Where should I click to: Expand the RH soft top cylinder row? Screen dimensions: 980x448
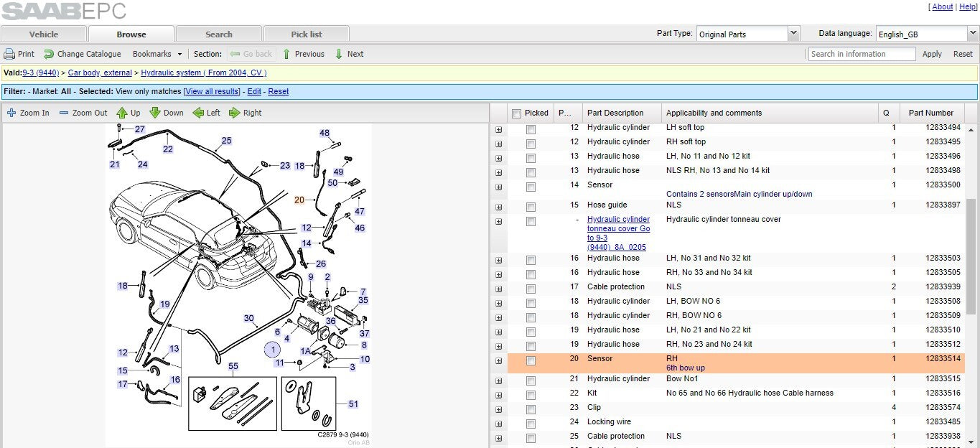(499, 144)
